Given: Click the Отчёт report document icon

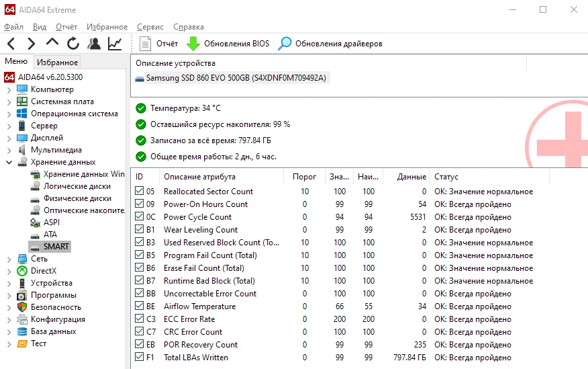Looking at the screenshot, I should tap(145, 44).
